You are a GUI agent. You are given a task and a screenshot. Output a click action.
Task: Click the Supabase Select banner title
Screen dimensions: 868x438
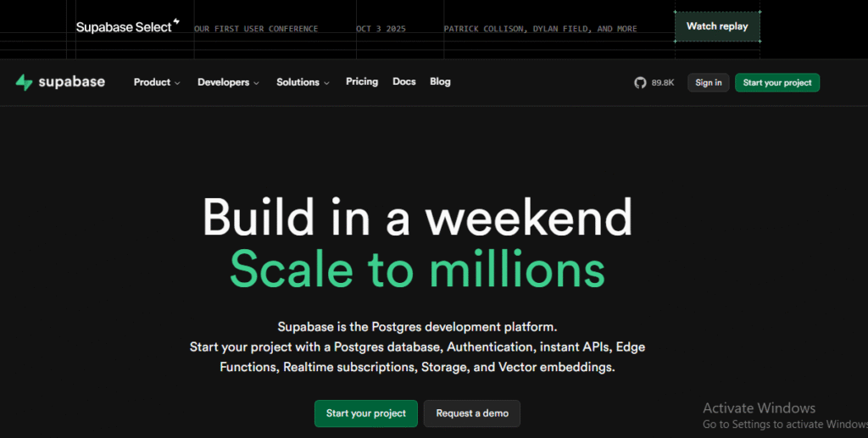(x=123, y=27)
